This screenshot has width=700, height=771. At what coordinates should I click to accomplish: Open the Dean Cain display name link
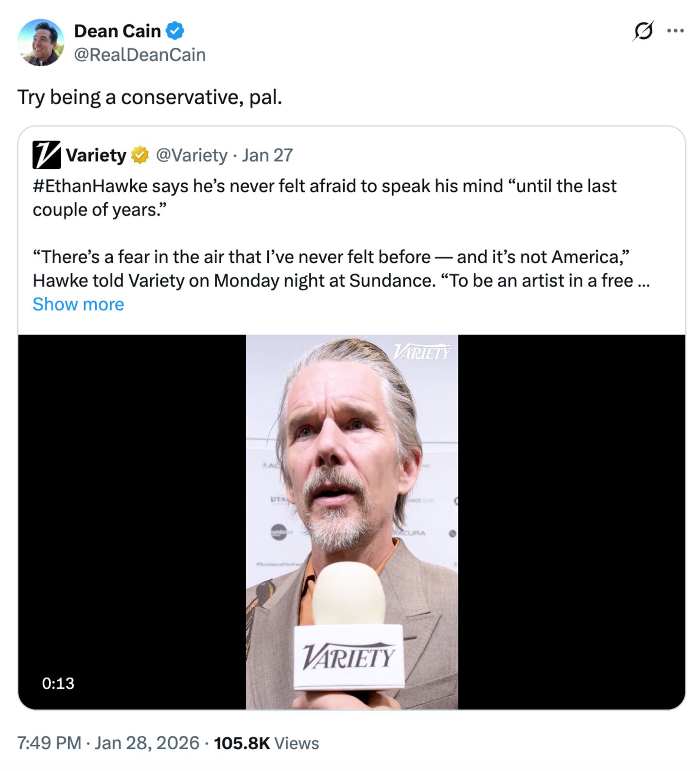(x=117, y=31)
